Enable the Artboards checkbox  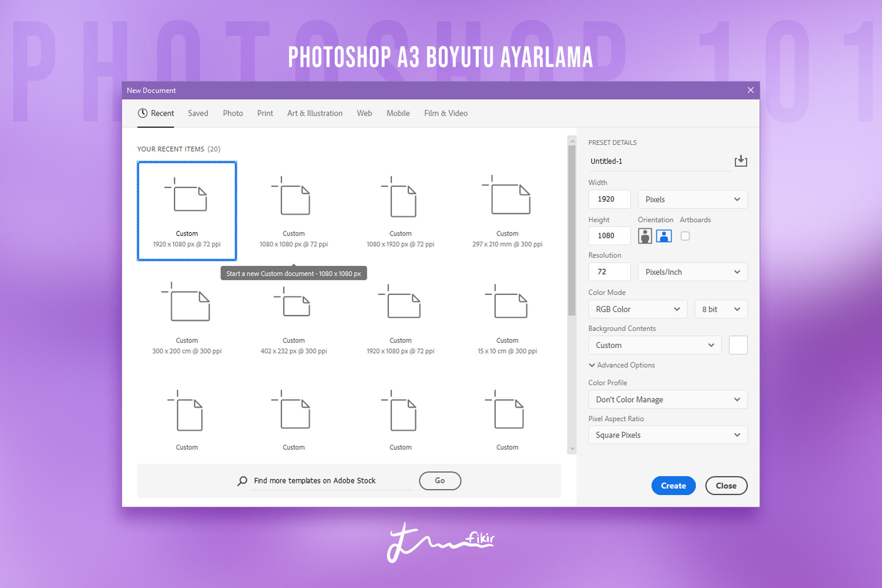pos(685,236)
